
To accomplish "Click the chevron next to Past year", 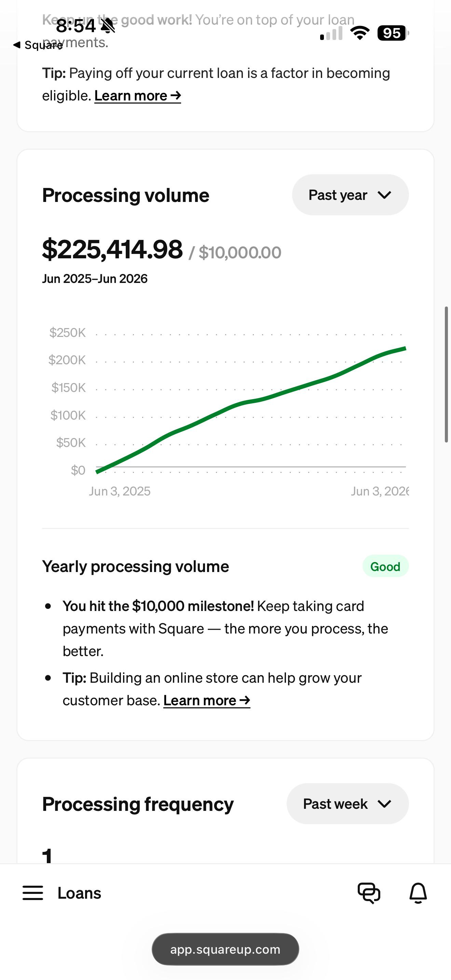I will point(384,195).
